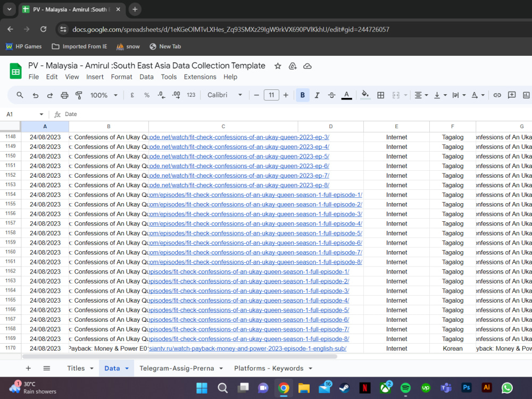
Task: Open the text color picker
Action: 346,95
